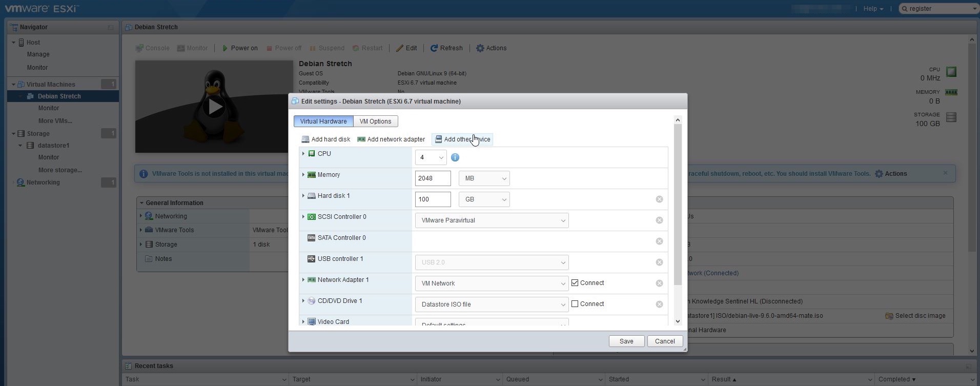Image resolution: width=980 pixels, height=386 pixels.
Task: Switch to the VM Options tab
Action: (375, 121)
